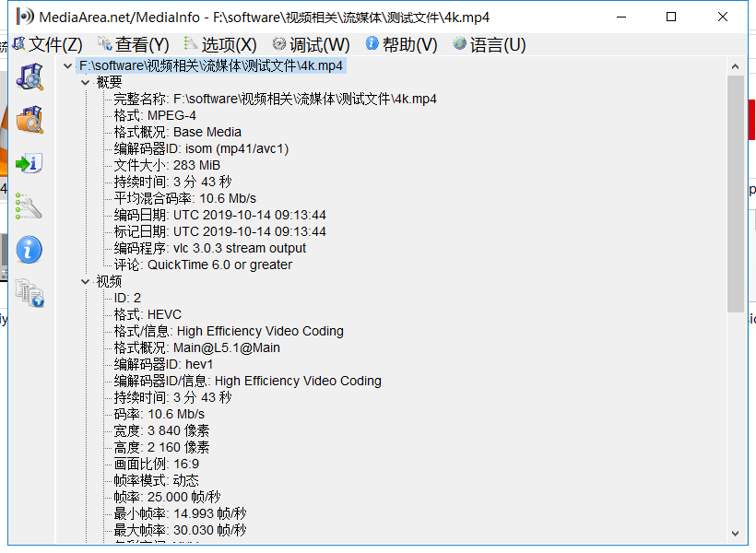Copy report using the copy pages icon

tap(29, 293)
